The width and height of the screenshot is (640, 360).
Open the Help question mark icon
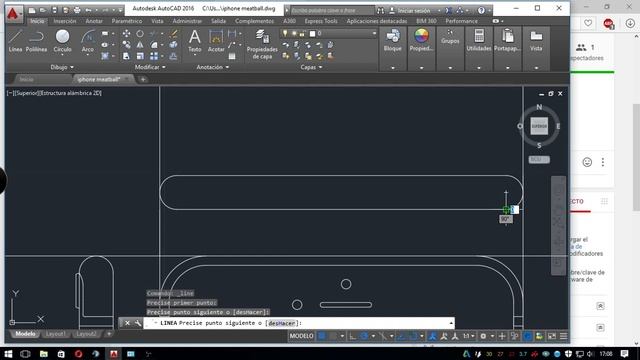(482, 10)
